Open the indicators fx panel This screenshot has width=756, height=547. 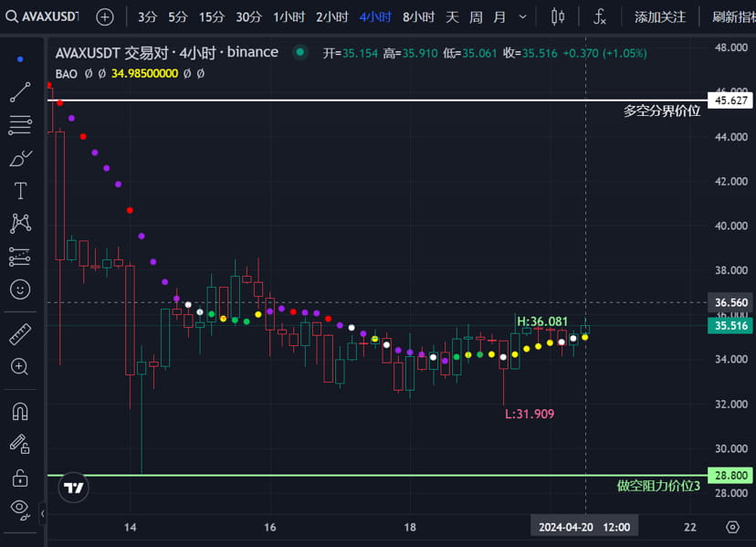click(599, 16)
